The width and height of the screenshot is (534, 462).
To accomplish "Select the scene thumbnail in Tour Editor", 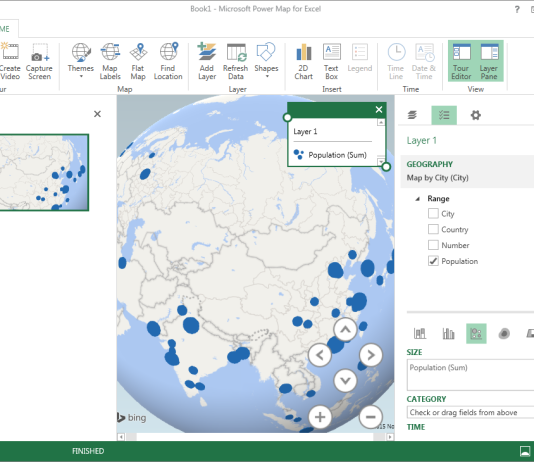I will (44, 172).
